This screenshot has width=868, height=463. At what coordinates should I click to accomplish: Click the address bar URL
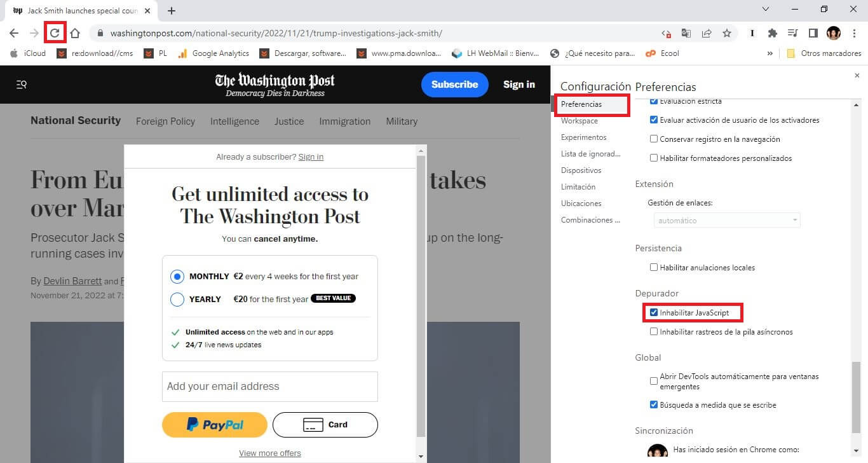coord(276,33)
